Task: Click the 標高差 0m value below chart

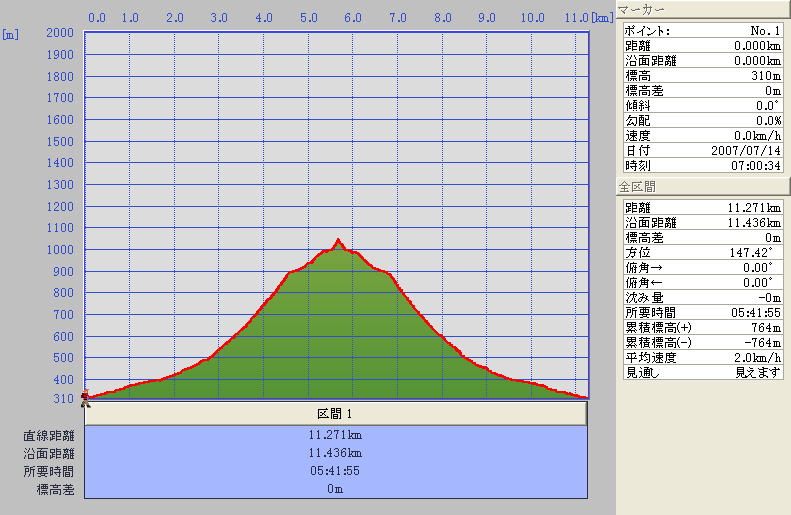Action: [x=335, y=489]
